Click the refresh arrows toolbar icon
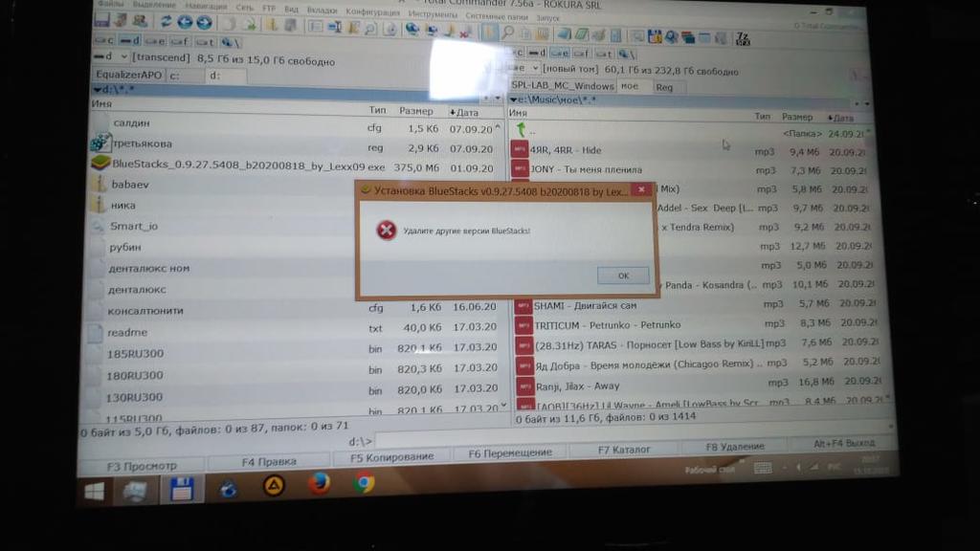The height and width of the screenshot is (551, 980). click(x=167, y=22)
